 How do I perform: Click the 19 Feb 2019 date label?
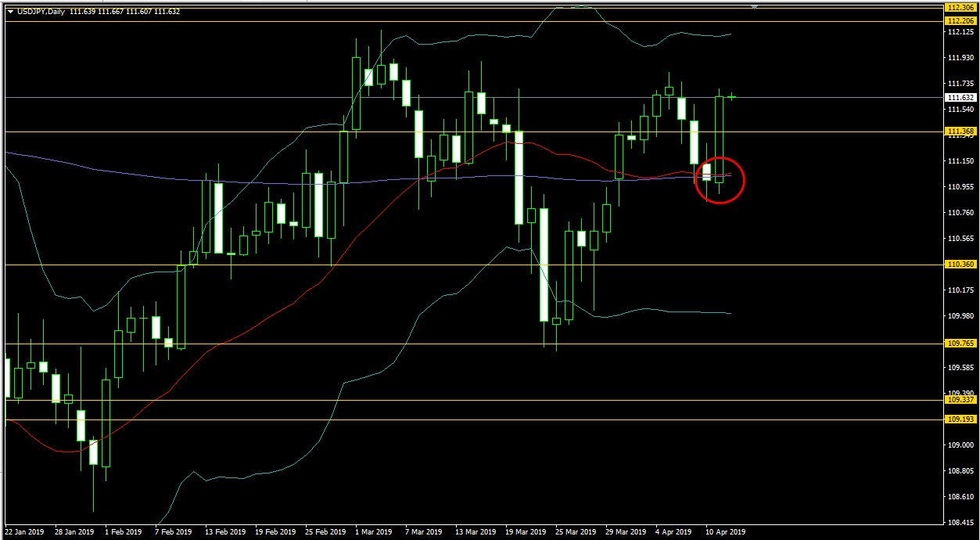[x=275, y=532]
